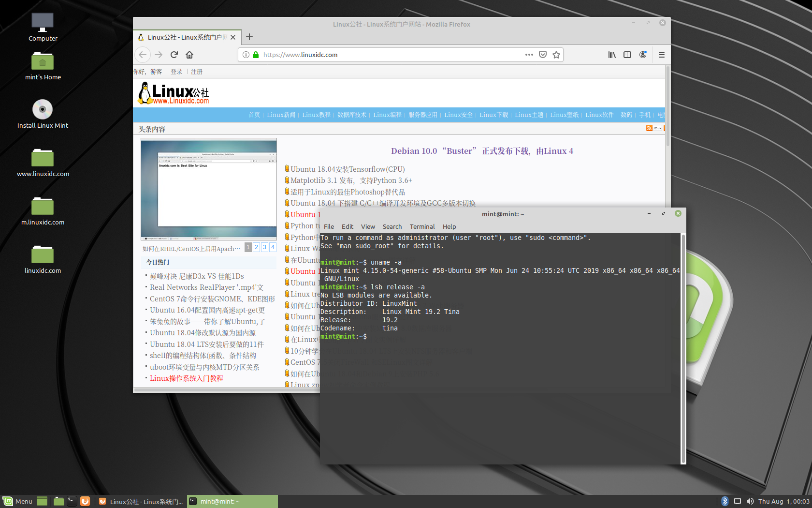Open the terminal File menu
The height and width of the screenshot is (508, 812).
[329, 226]
